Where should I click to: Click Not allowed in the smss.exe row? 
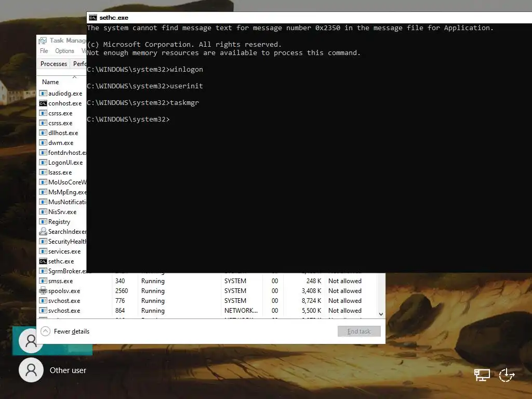pyautogui.click(x=345, y=281)
